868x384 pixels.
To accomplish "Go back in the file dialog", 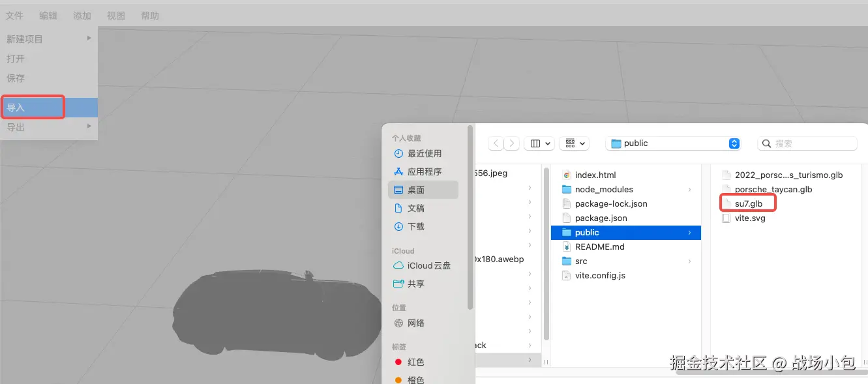I will tap(496, 143).
